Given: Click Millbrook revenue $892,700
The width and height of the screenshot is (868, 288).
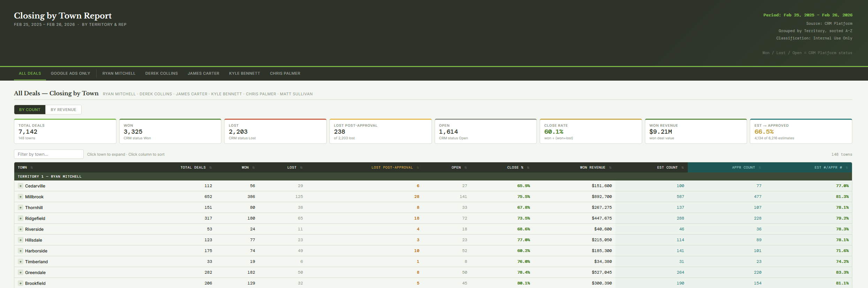Looking at the screenshot, I should tap(602, 197).
